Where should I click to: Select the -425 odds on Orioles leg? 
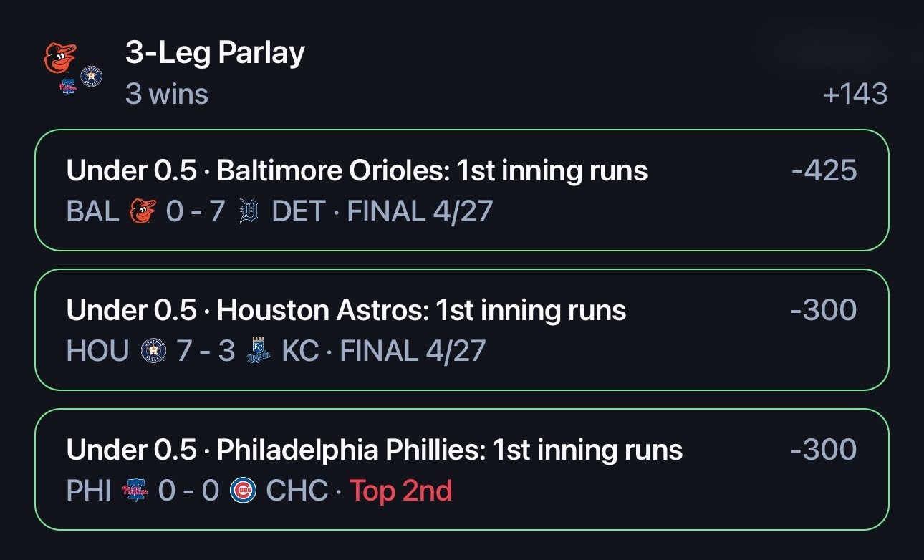824,170
